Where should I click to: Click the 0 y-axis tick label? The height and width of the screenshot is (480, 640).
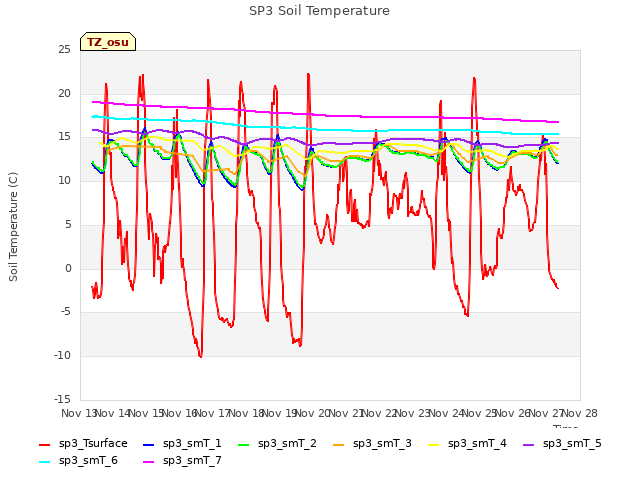point(68,269)
